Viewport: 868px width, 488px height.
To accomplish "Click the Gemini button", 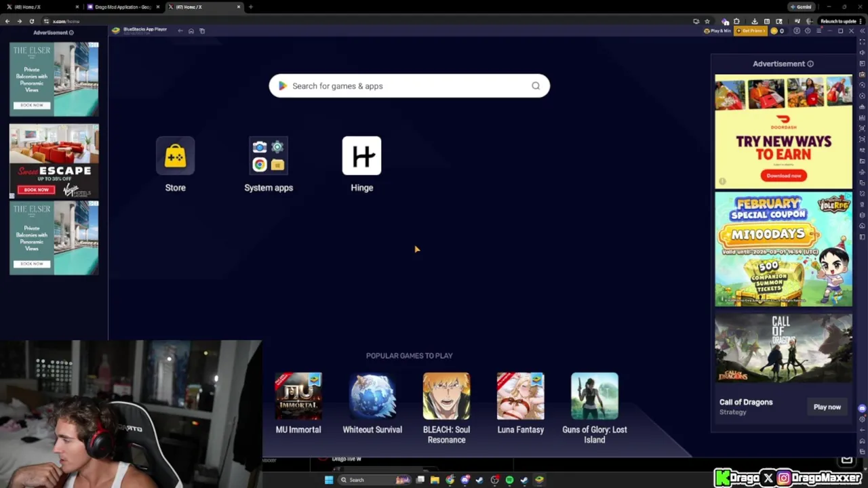I will (x=802, y=7).
